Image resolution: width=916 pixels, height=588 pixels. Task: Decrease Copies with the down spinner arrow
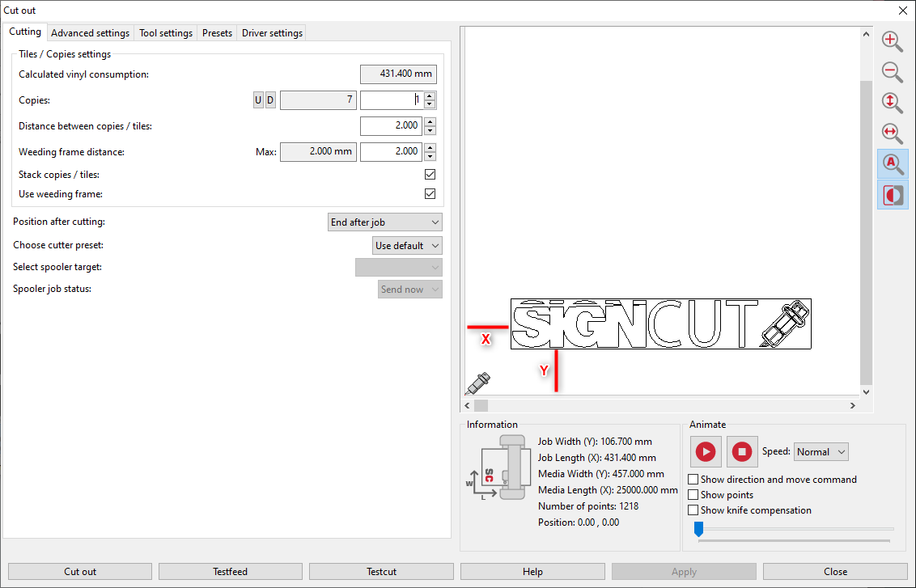point(430,104)
